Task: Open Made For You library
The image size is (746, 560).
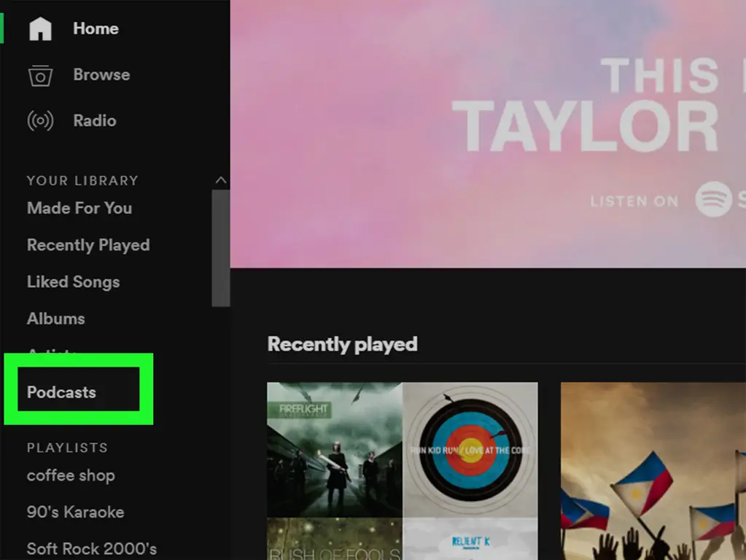Action: 79,209
